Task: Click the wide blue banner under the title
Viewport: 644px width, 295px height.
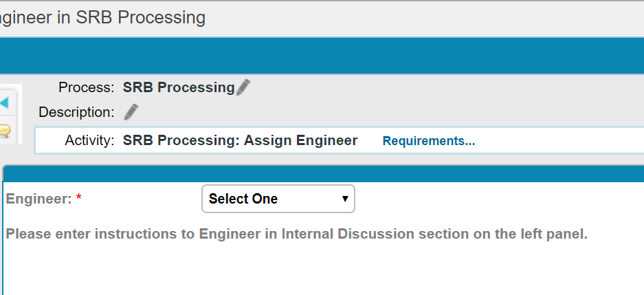Action: 322,56
